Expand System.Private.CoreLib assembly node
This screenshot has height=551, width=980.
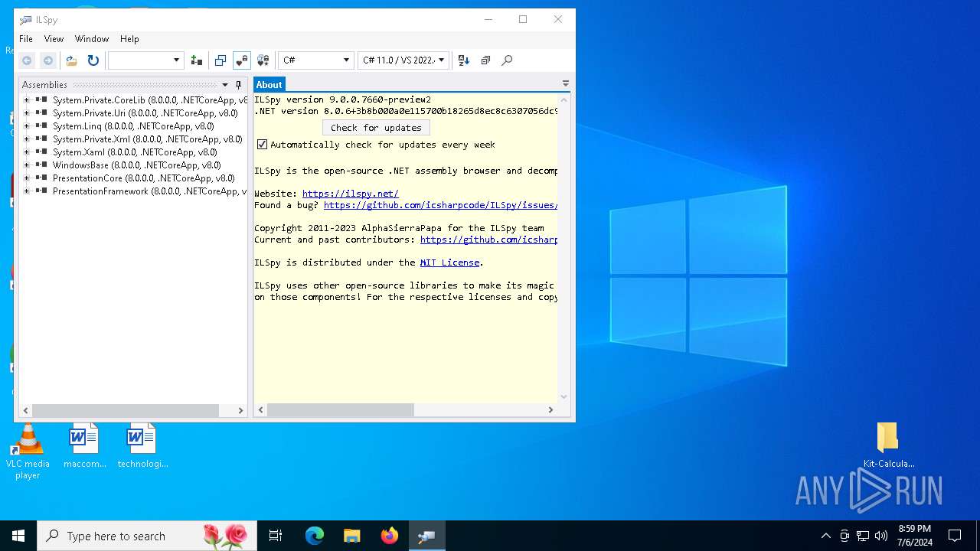[26, 100]
